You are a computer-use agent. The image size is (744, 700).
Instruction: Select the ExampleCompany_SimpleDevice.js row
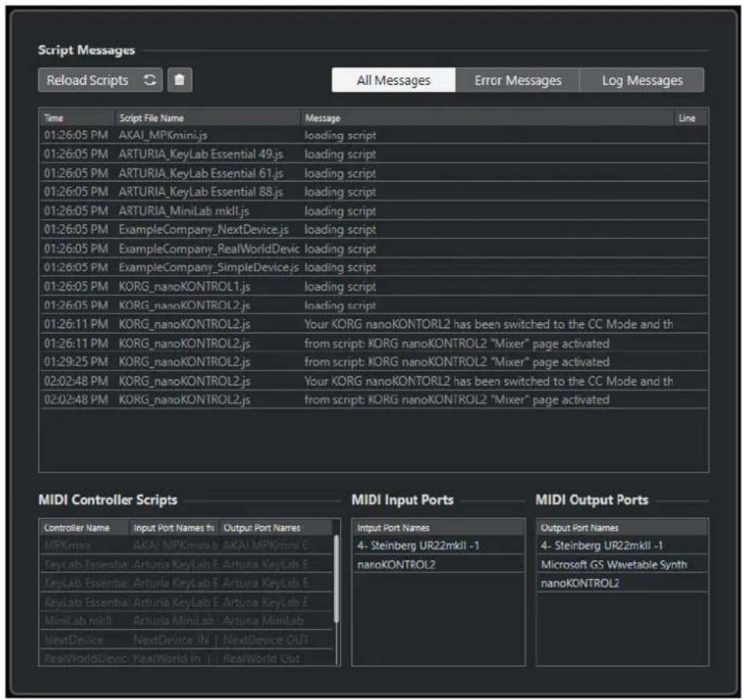[x=374, y=267]
